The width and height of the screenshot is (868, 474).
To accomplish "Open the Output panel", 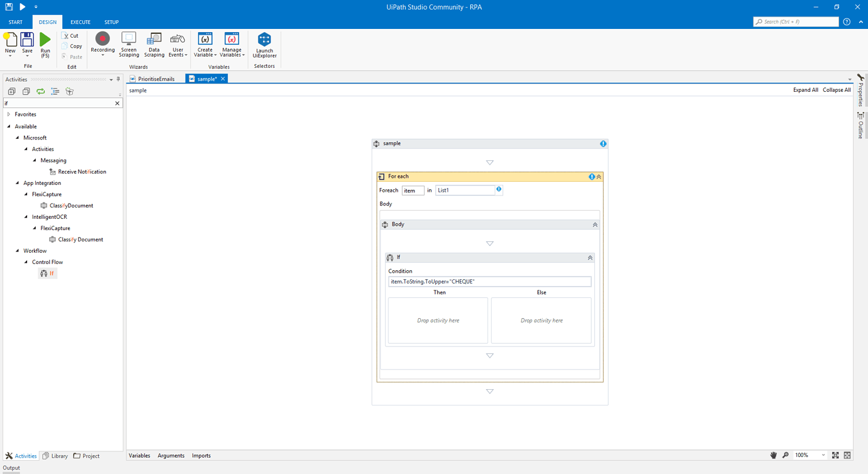I will coord(11,468).
